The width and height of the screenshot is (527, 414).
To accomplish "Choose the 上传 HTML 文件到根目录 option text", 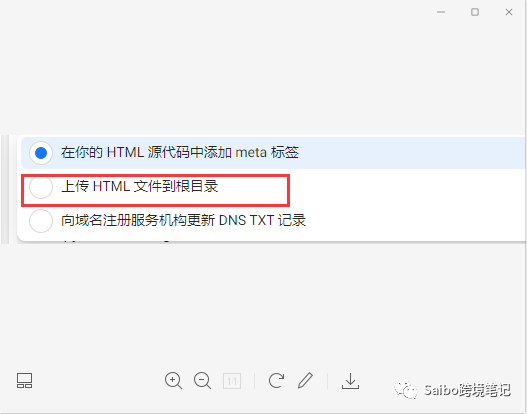I will point(139,186).
